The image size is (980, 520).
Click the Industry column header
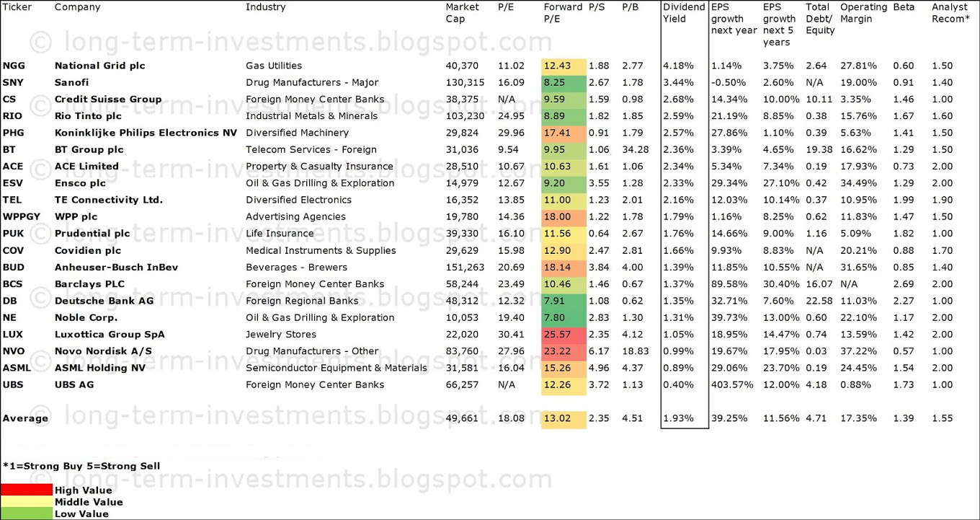point(265,7)
